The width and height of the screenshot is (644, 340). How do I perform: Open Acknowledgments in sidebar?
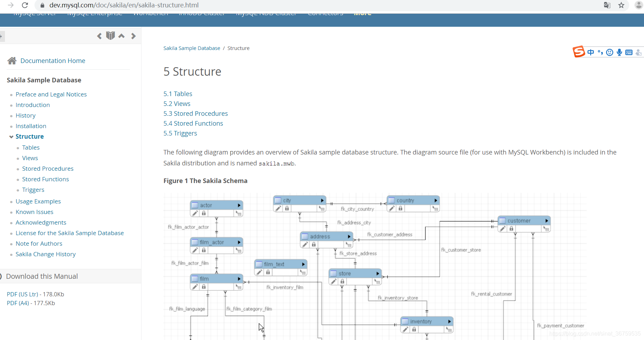41,222
